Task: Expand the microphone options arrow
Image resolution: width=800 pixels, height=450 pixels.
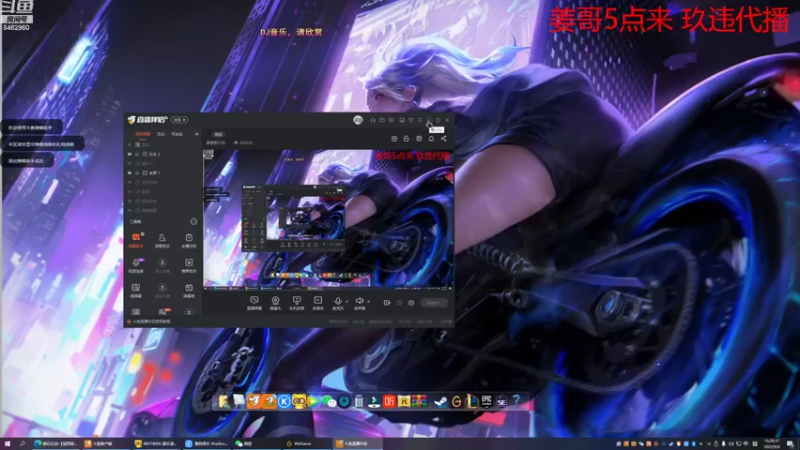Action: click(347, 302)
